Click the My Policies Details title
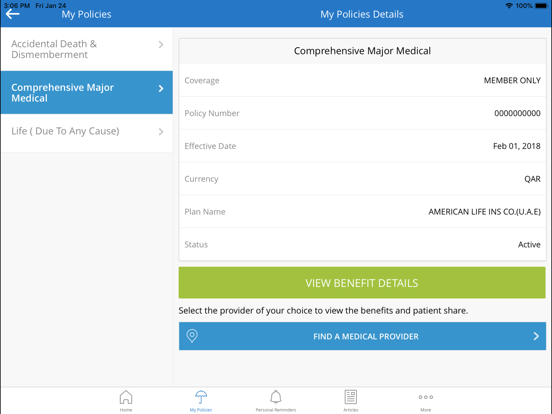The height and width of the screenshot is (414, 552). (x=362, y=14)
